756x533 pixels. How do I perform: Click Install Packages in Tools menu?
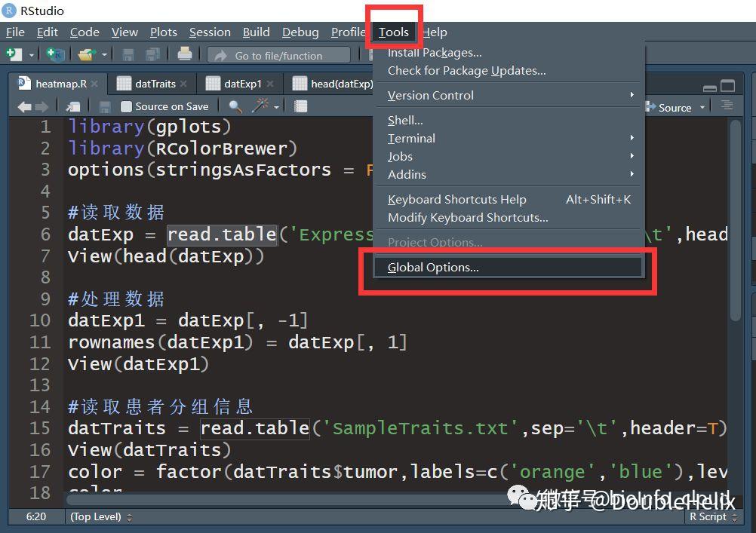click(435, 52)
